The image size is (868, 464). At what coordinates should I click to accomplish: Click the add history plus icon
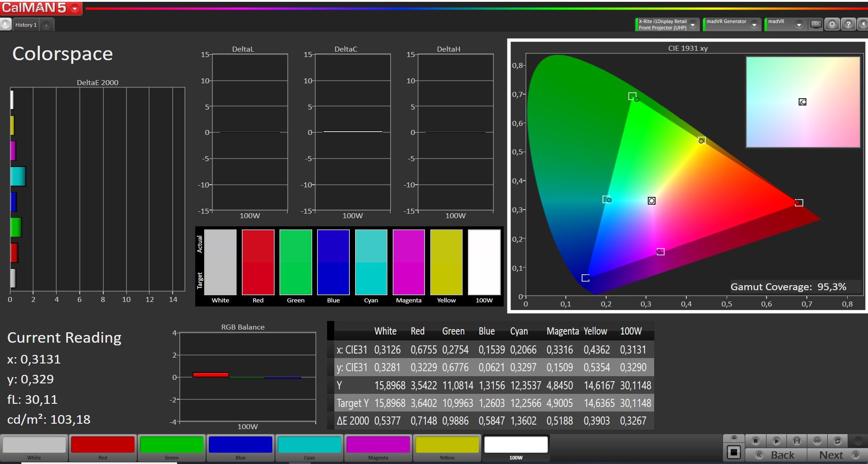46,25
